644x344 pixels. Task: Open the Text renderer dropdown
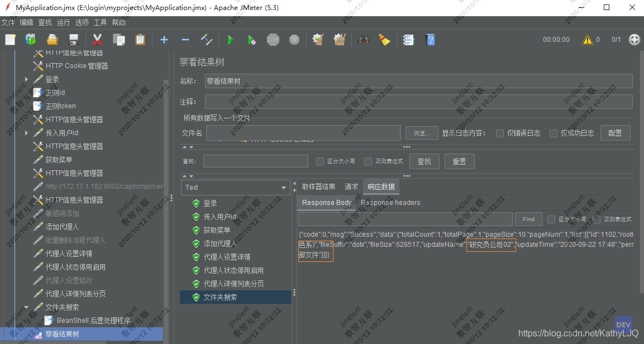coord(236,188)
